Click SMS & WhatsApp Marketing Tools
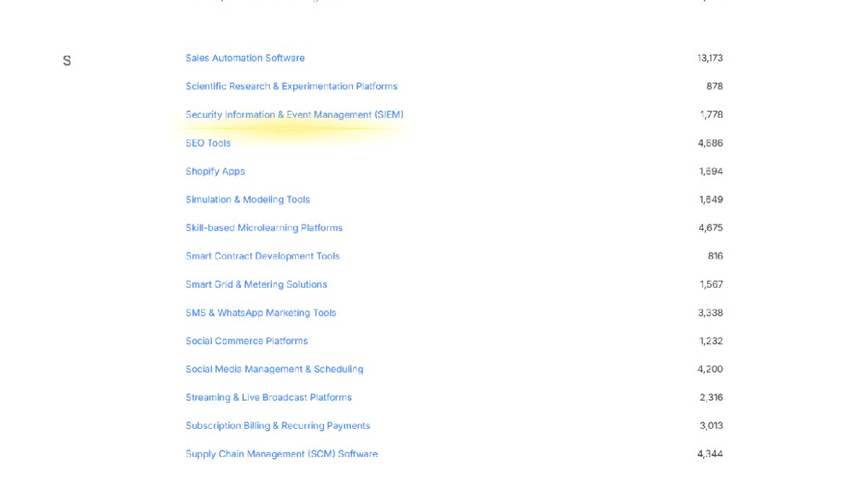 click(260, 312)
